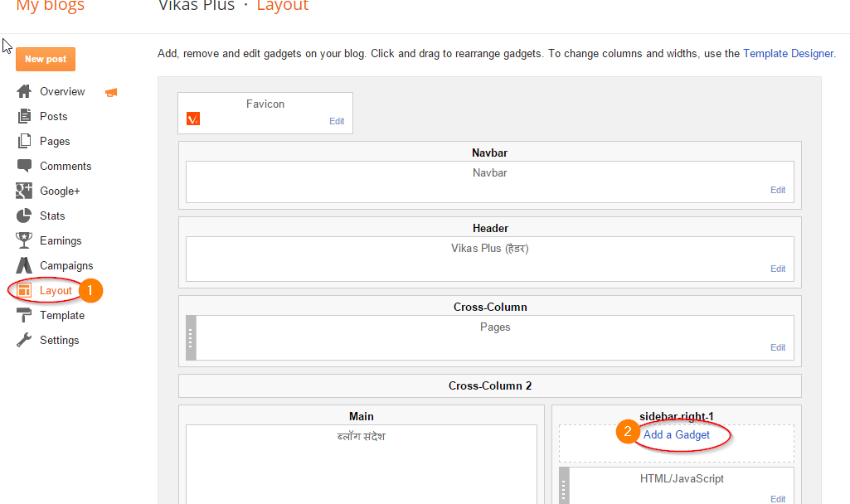Open the Template section

(x=62, y=316)
